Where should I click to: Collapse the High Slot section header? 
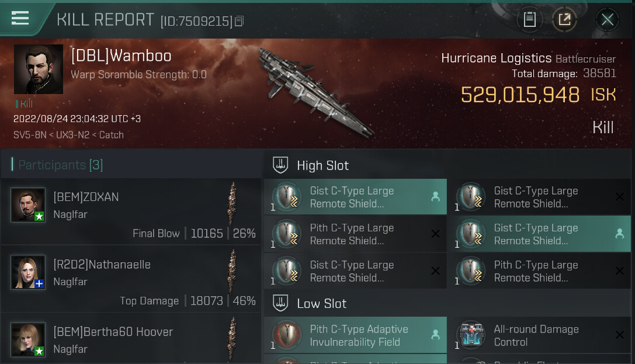point(447,165)
